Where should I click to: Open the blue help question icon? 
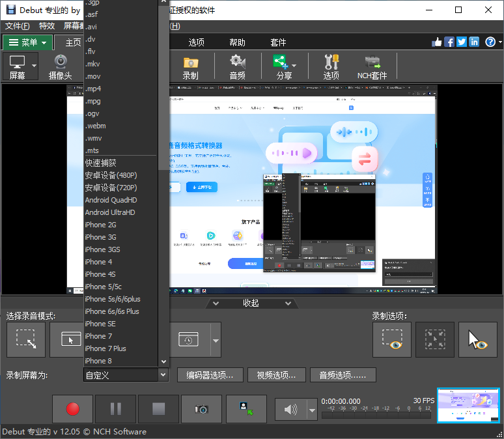click(490, 42)
